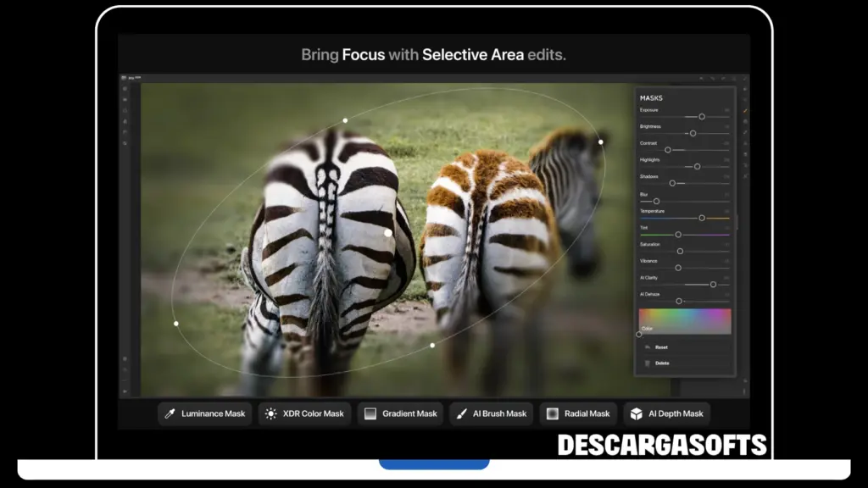Click the MASKS panel header
Screen dimensions: 868x488
pos(651,98)
